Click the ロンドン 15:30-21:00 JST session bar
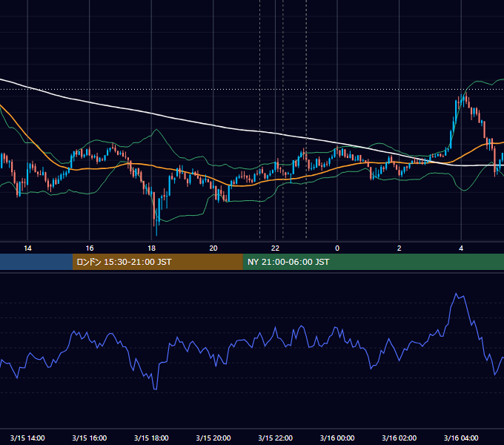The height and width of the screenshot is (445, 504). [157, 262]
